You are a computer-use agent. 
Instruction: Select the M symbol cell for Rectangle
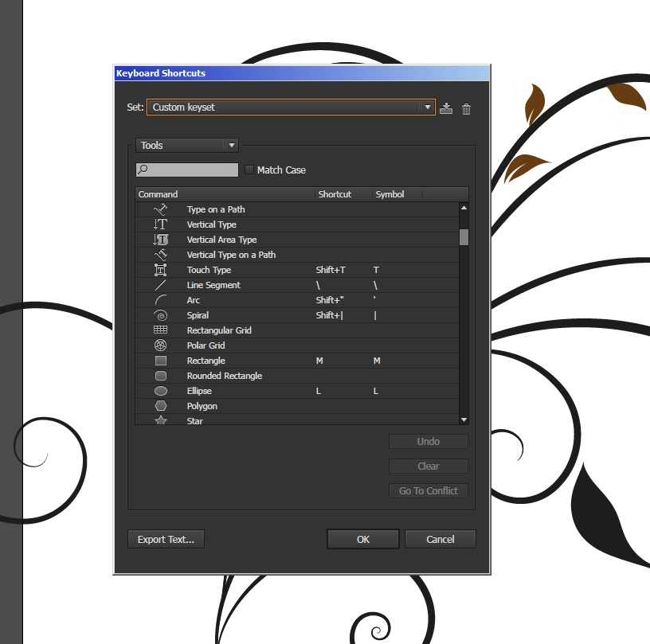(377, 361)
